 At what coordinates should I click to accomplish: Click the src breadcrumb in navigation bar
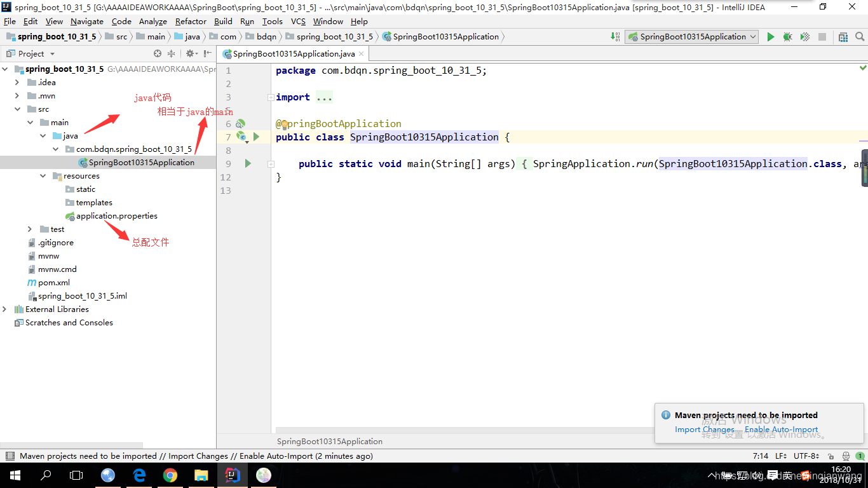pos(116,37)
